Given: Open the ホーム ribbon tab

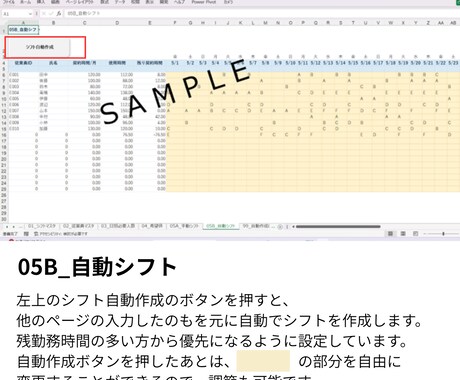Looking at the screenshot, I should pyautogui.click(x=25, y=2).
